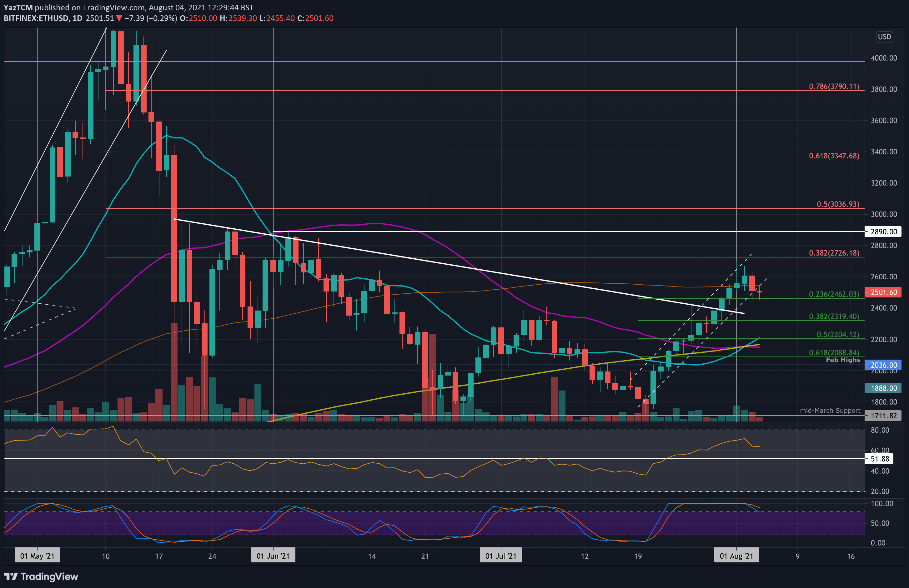Image resolution: width=909 pixels, height=588 pixels.
Task: Select the low price value L:2455.40
Action: [277, 18]
